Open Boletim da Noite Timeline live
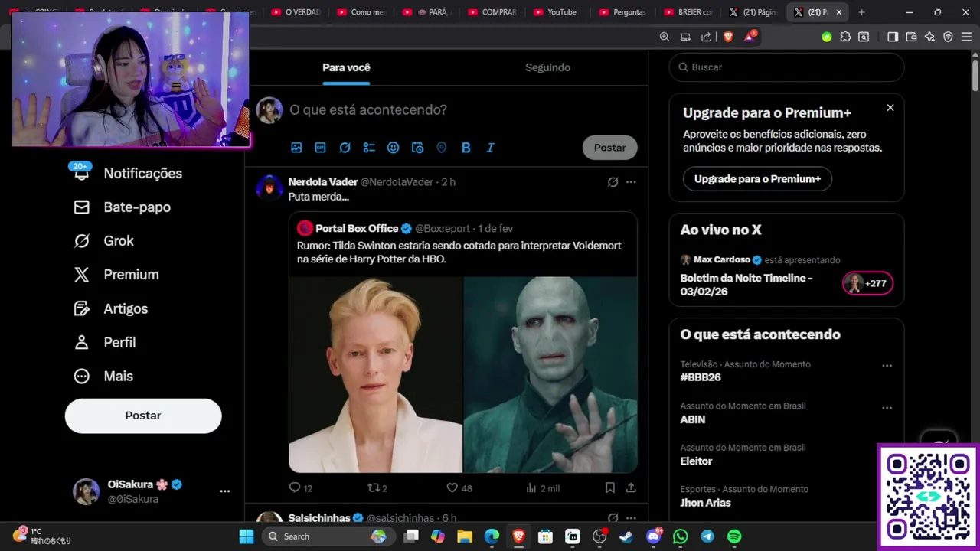The height and width of the screenshot is (551, 980). (x=746, y=285)
